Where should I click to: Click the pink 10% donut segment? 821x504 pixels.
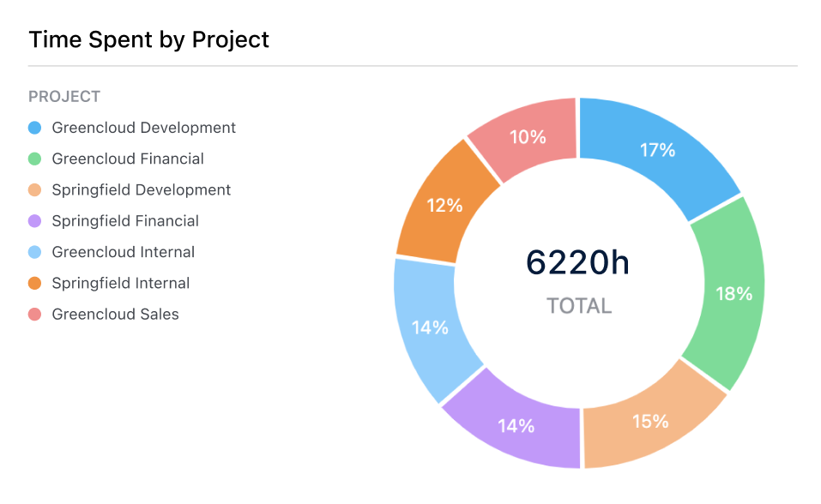528,137
